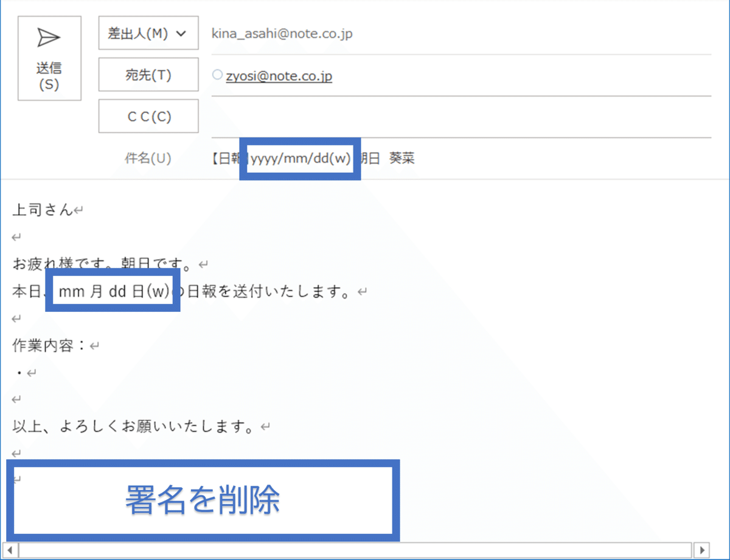This screenshot has width=730, height=560.
Task: Click the CC(C) button
Action: click(x=148, y=116)
